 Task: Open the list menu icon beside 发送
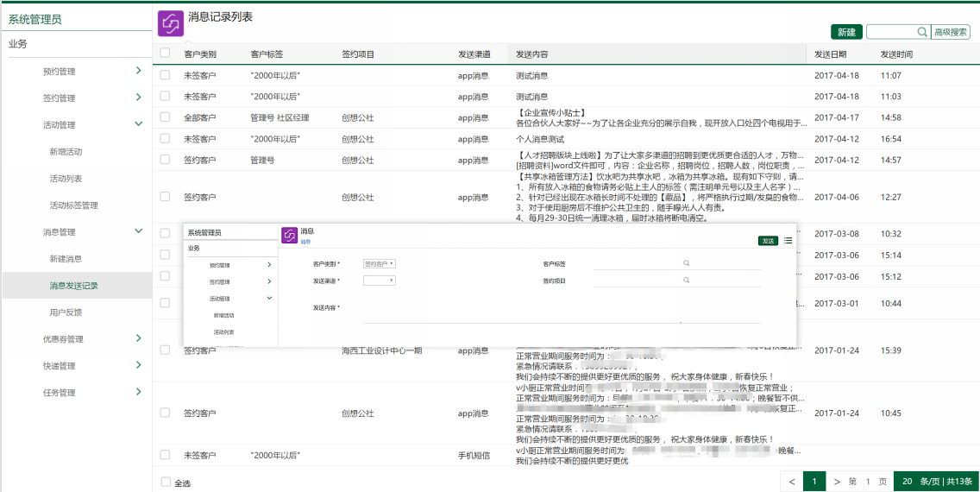(x=788, y=241)
